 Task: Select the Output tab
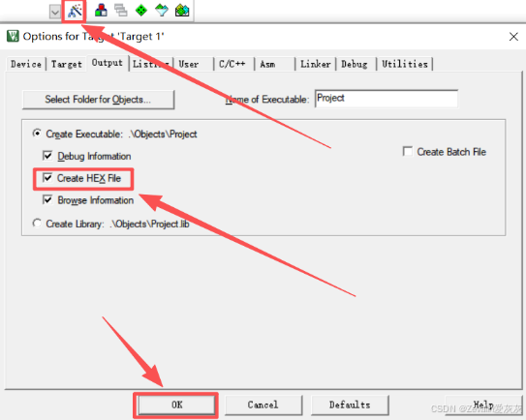108,63
